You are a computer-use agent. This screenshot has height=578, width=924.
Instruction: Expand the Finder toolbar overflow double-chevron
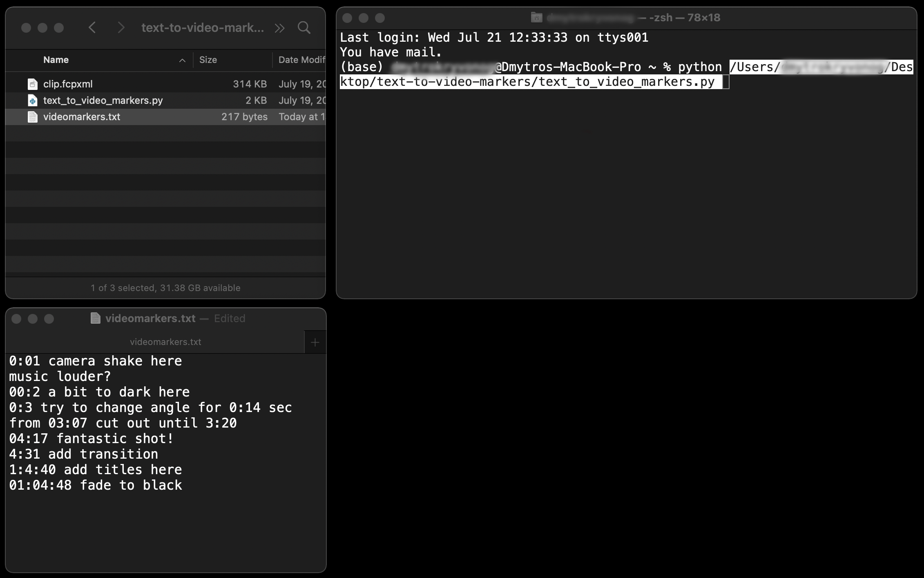[279, 28]
